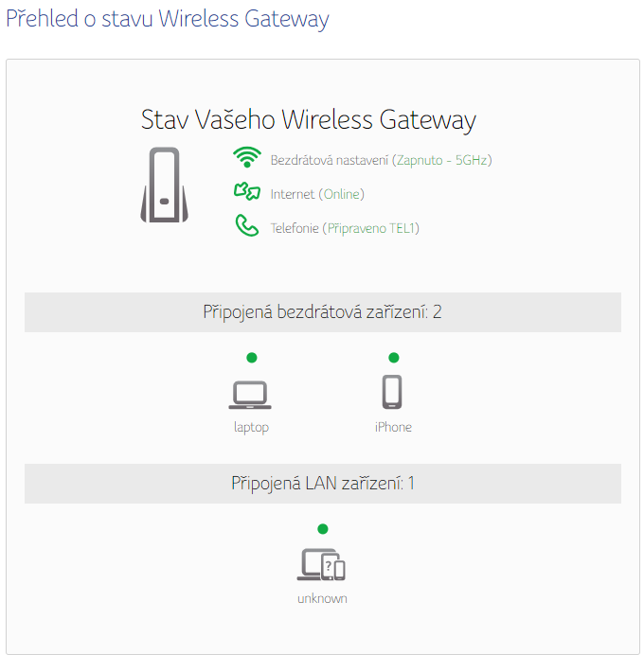
Task: Click green status dot above iPhone
Action: pyautogui.click(x=394, y=358)
